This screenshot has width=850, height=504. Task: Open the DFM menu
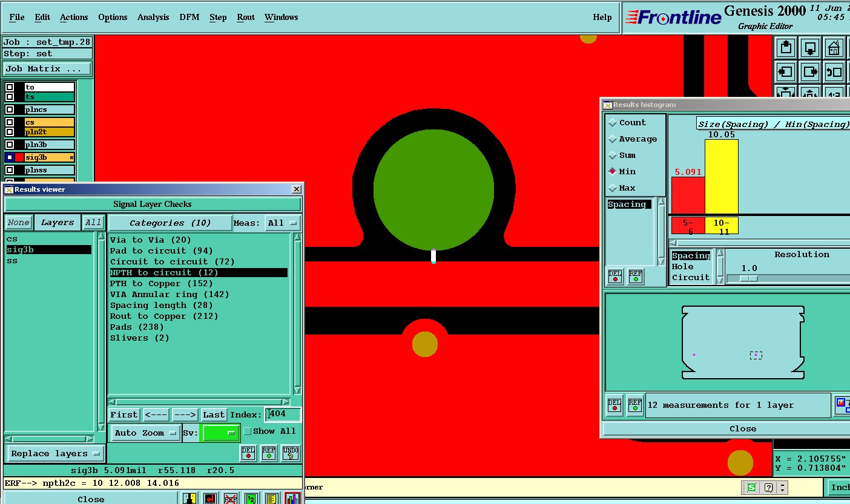pyautogui.click(x=189, y=17)
